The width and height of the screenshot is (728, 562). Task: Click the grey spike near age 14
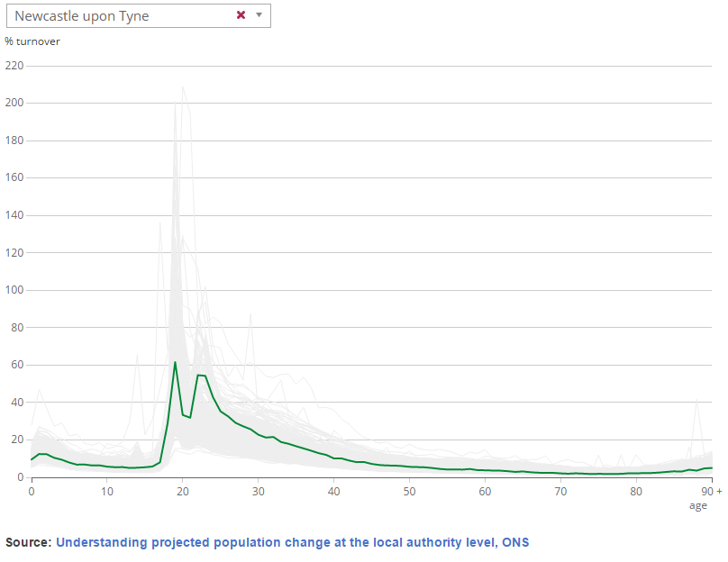click(x=137, y=355)
